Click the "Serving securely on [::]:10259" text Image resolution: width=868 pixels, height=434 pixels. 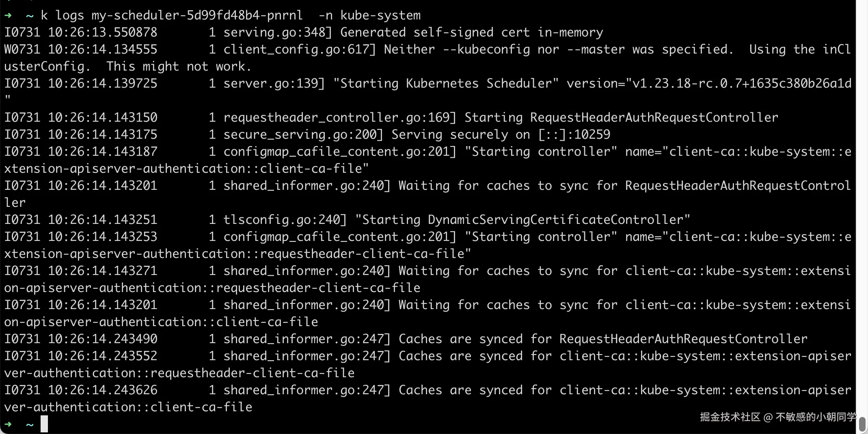pyautogui.click(x=501, y=135)
